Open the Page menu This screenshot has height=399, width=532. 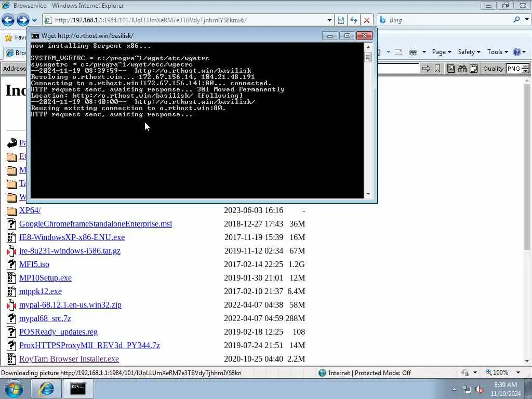point(442,52)
